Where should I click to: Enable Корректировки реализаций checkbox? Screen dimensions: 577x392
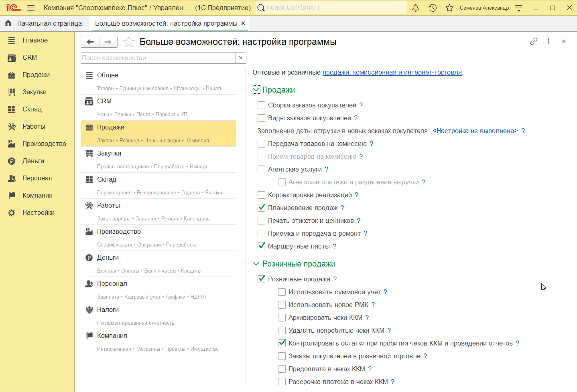pyautogui.click(x=261, y=195)
